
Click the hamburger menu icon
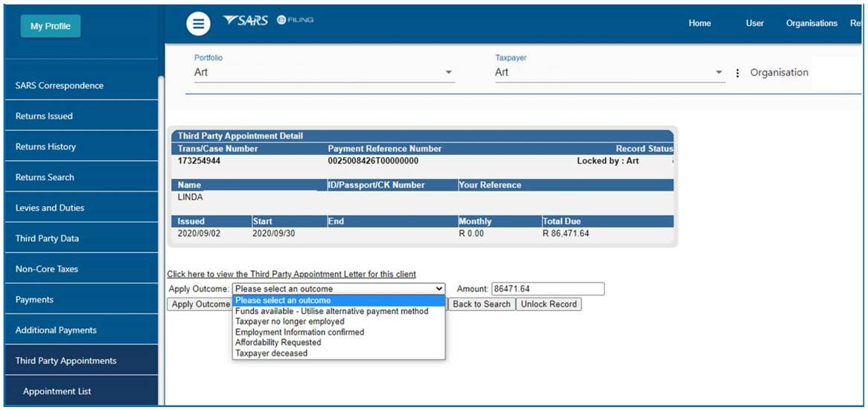198,24
